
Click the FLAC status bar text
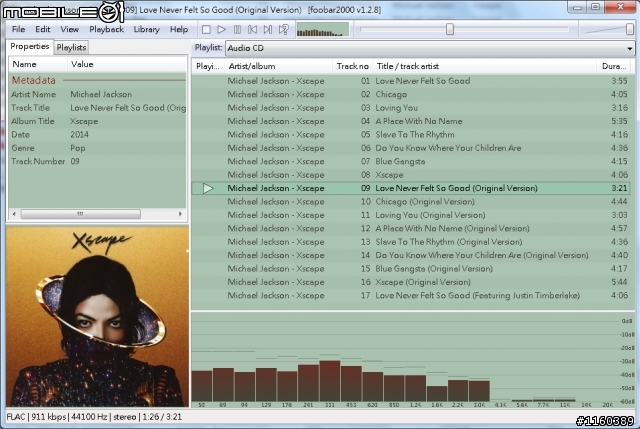tap(16, 417)
